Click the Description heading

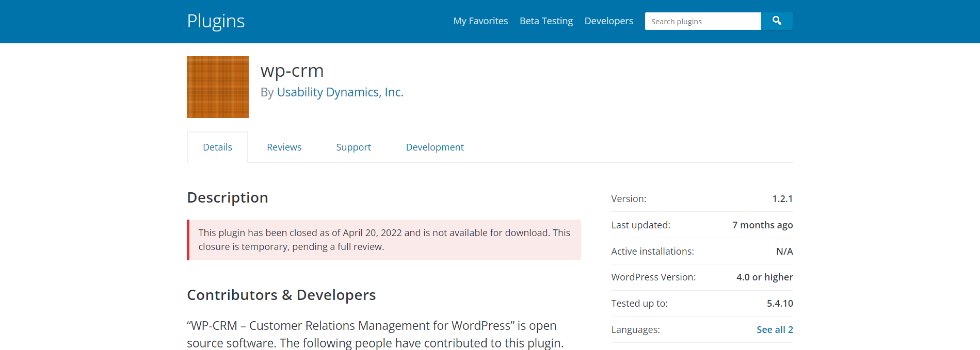pos(228,198)
